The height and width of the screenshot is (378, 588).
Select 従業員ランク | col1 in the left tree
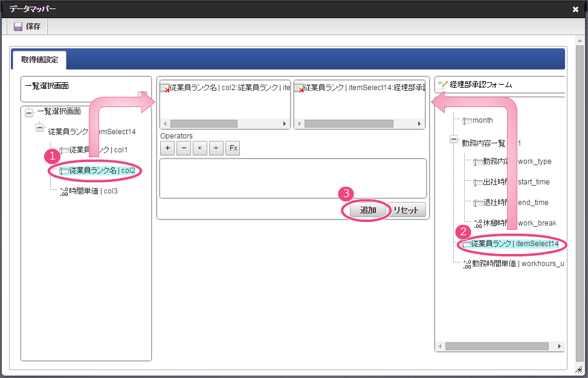coord(94,150)
